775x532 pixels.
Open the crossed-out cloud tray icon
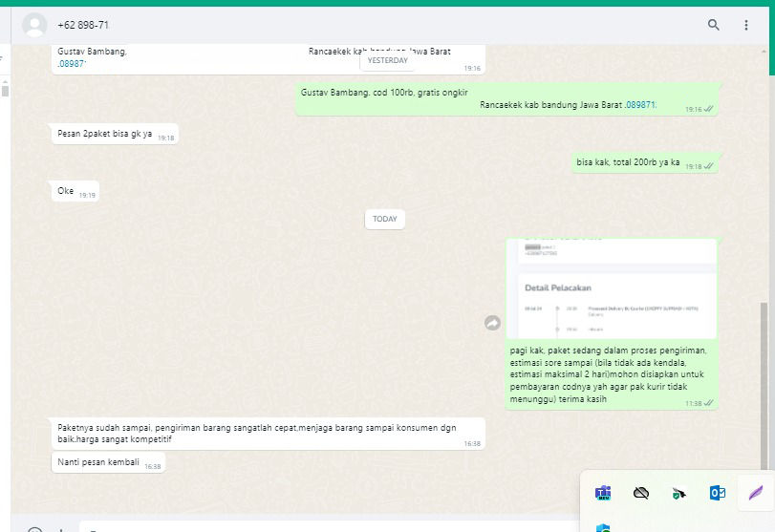(640, 493)
